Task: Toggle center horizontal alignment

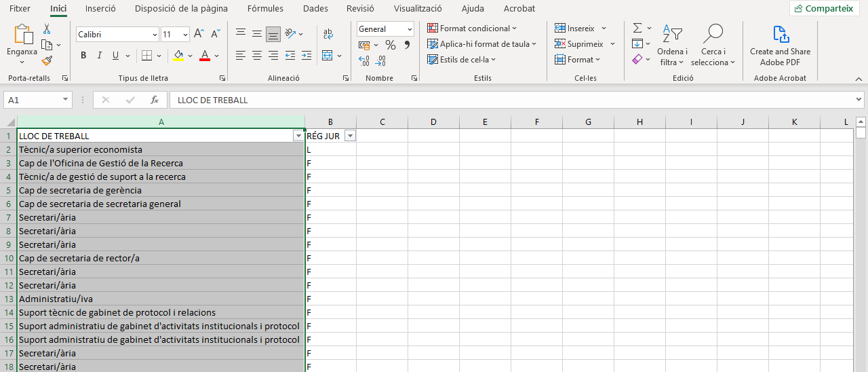Action: coord(257,56)
